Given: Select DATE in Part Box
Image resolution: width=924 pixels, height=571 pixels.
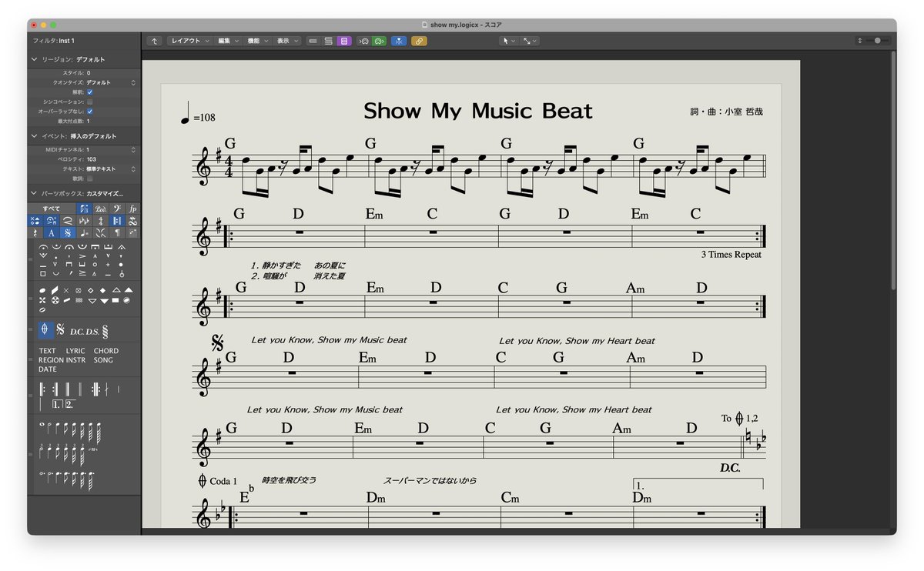Looking at the screenshot, I should (x=48, y=369).
